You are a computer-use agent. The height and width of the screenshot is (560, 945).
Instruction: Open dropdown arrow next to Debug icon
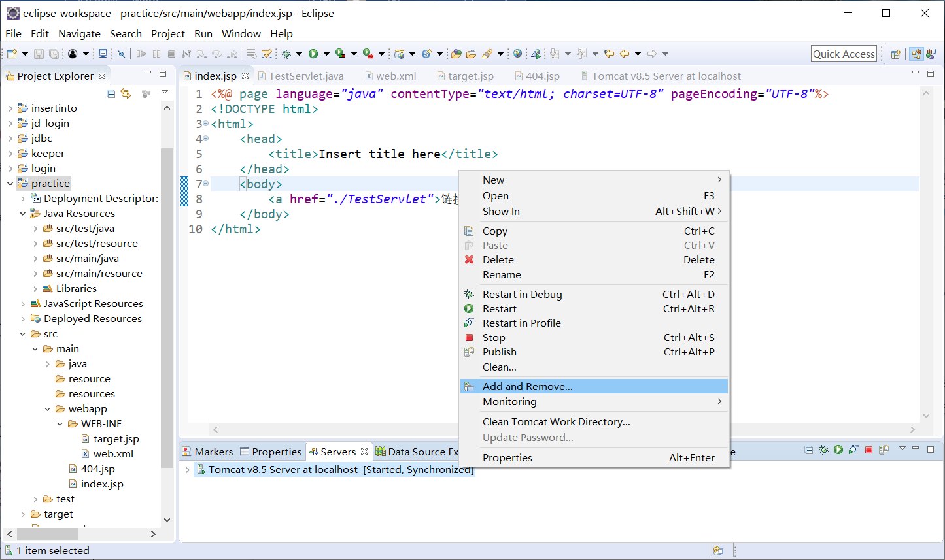coord(300,54)
